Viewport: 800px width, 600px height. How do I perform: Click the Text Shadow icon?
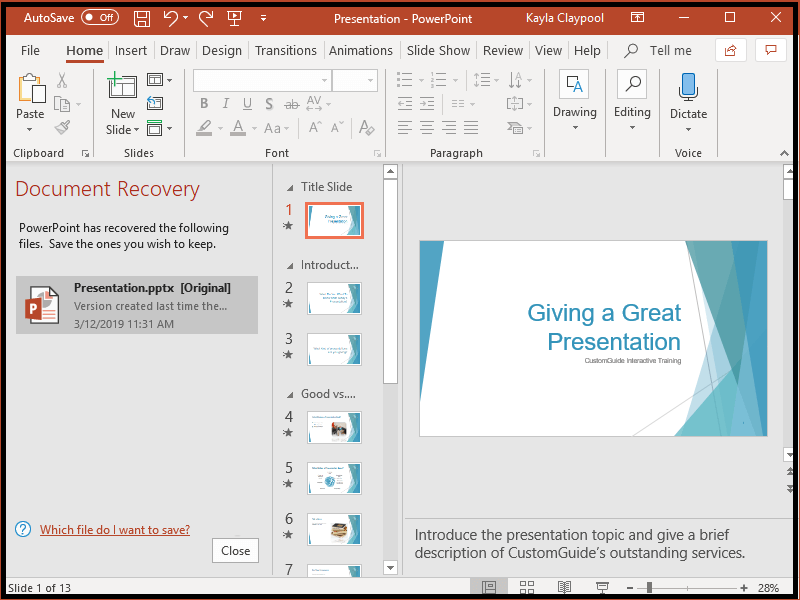(x=268, y=103)
